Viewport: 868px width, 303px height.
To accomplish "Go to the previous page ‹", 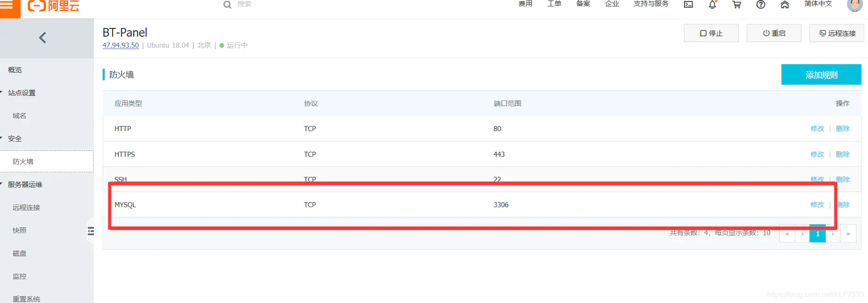I will (802, 234).
